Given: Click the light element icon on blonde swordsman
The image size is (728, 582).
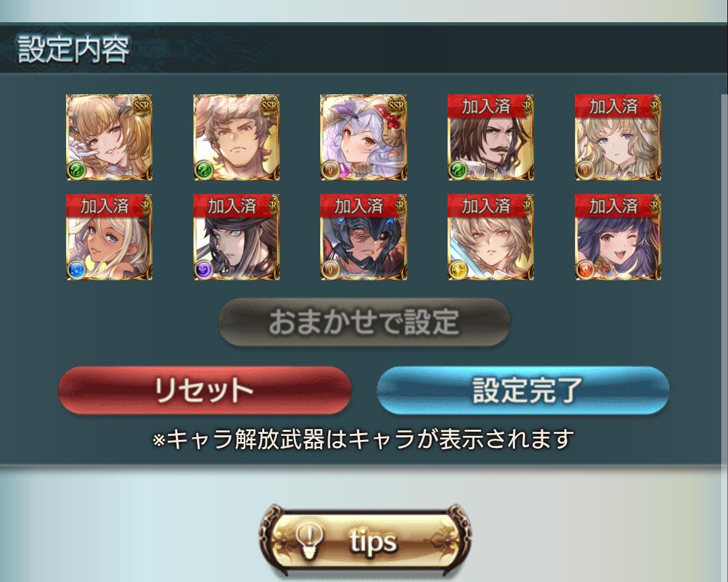Looking at the screenshot, I should click(x=458, y=269).
